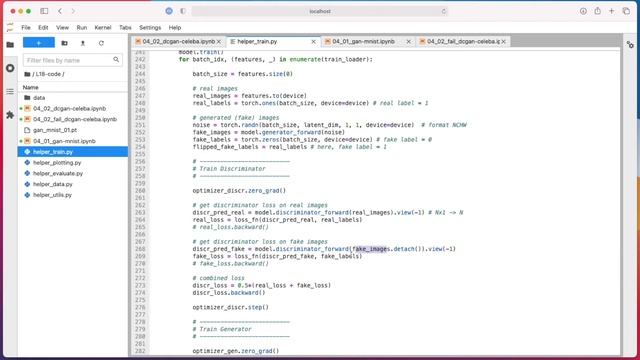This screenshot has height=360, width=640.
Task: Click optimizer_gen.zero_grad() on line 282
Action: pyautogui.click(x=236, y=351)
